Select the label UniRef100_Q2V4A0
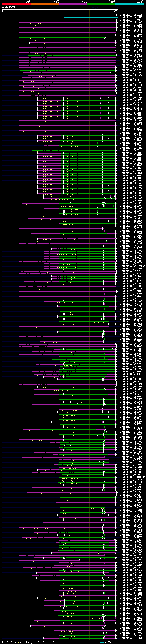146x644 pixels. tap(131, 133)
